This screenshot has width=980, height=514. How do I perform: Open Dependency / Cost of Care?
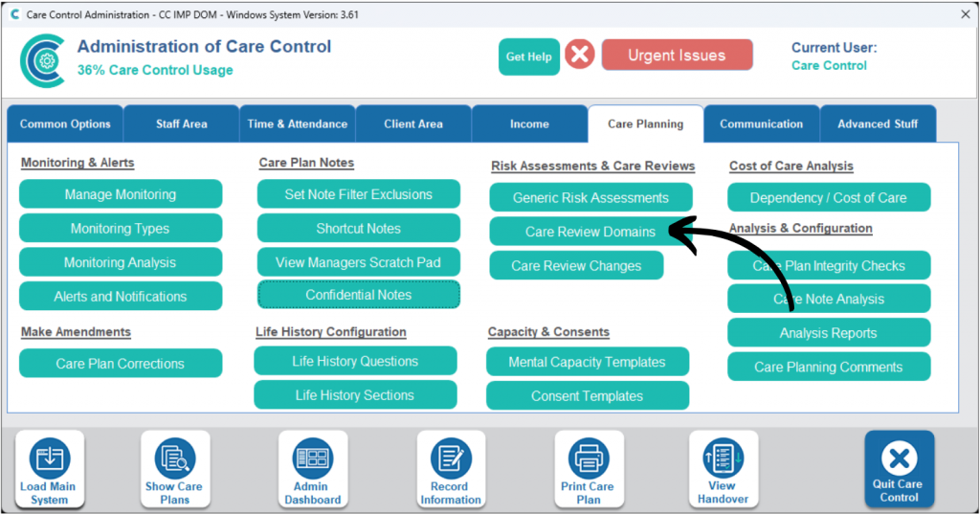(829, 197)
